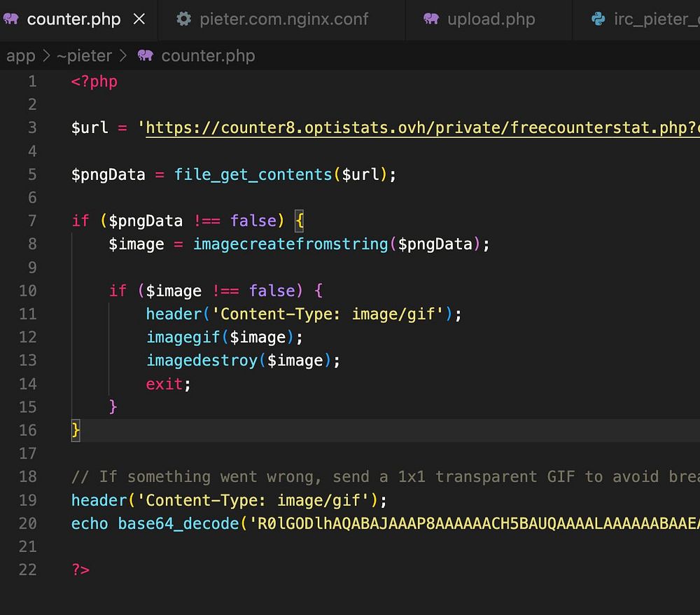Screen dimensions: 700x615
Task: Click the highlighted opening brace on line 7
Action: click(x=299, y=221)
